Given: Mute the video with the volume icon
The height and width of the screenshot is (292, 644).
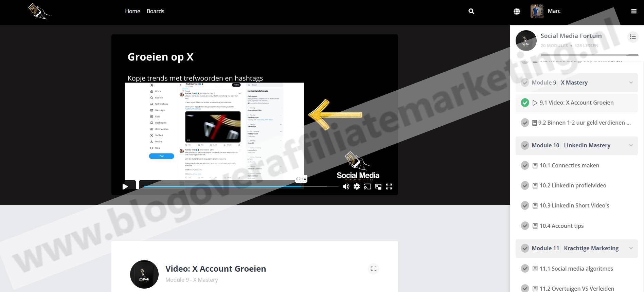Looking at the screenshot, I should (x=346, y=186).
